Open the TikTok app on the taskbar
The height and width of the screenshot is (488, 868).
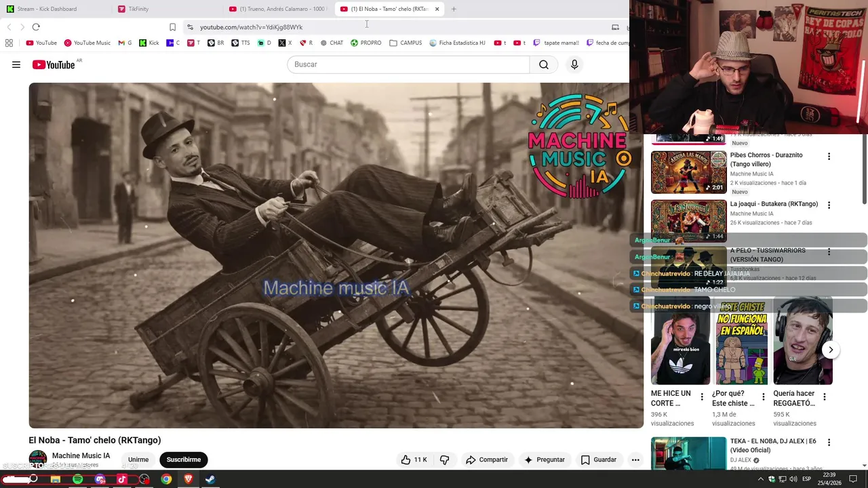pyautogui.click(x=122, y=479)
